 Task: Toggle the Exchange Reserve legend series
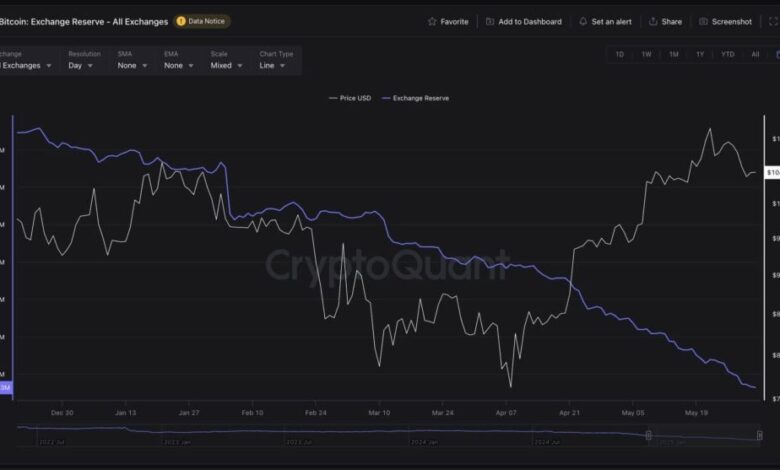coord(415,98)
